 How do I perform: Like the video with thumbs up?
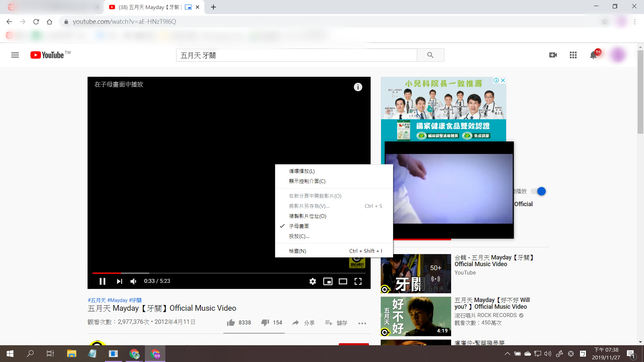tap(238, 322)
